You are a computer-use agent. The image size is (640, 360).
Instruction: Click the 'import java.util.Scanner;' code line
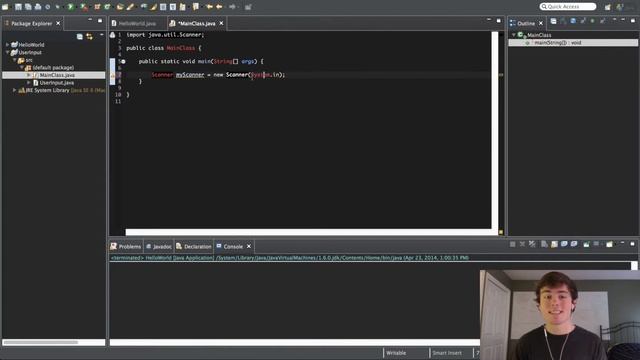tap(165, 35)
